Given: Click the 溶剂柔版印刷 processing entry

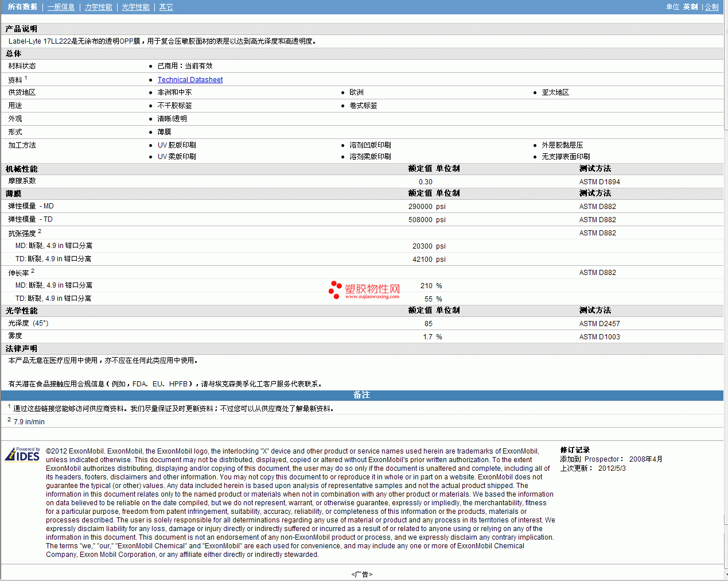Looking at the screenshot, I should point(370,157).
